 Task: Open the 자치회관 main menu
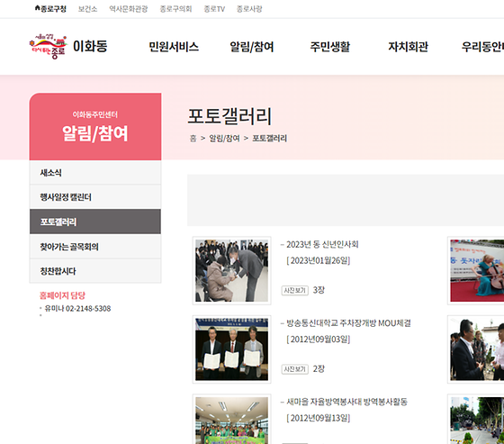[409, 47]
